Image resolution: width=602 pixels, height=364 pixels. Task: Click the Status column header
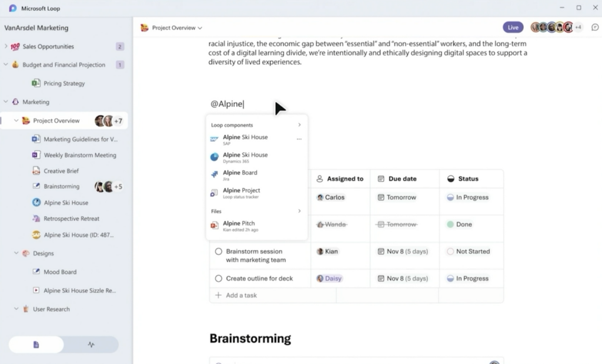pos(471,178)
